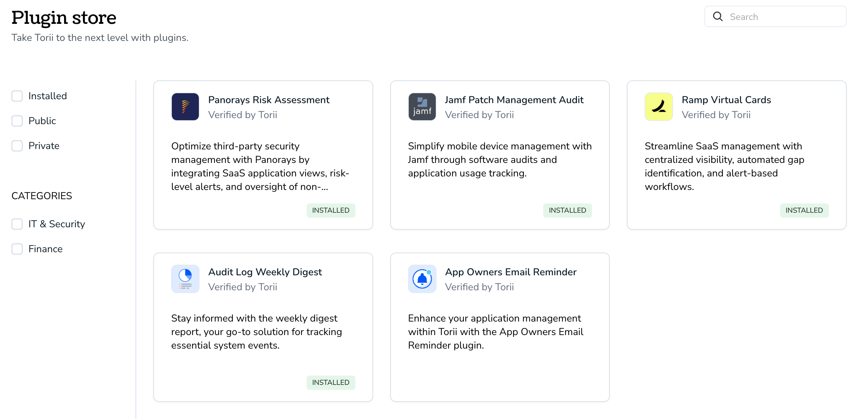The width and height of the screenshot is (868, 419).
Task: Click INSTALLED badge on Panorays card
Action: pyautogui.click(x=331, y=210)
